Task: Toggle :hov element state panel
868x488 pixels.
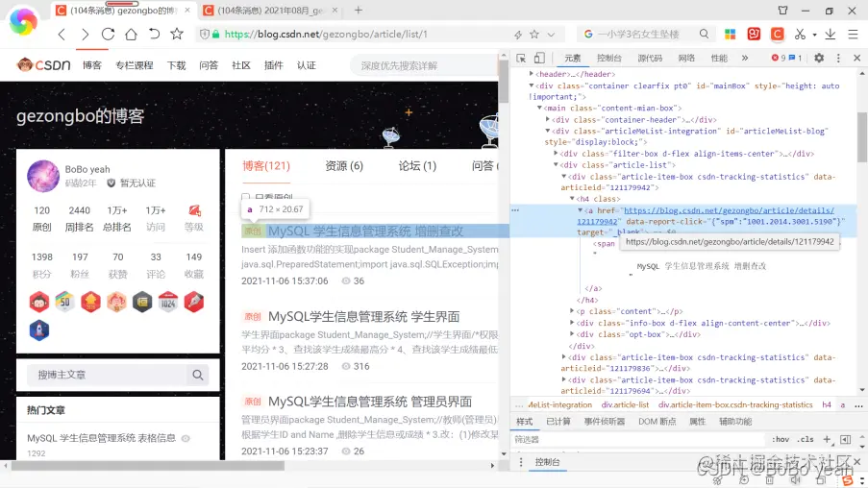Action: click(x=781, y=439)
